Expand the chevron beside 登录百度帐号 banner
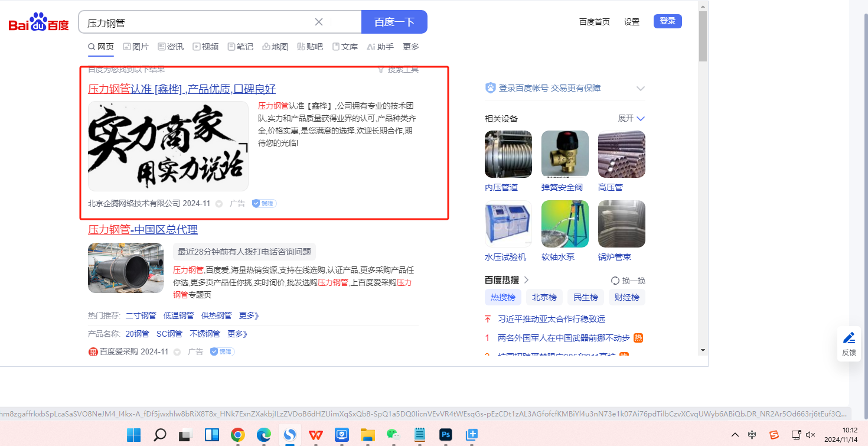868x446 pixels. (x=641, y=88)
